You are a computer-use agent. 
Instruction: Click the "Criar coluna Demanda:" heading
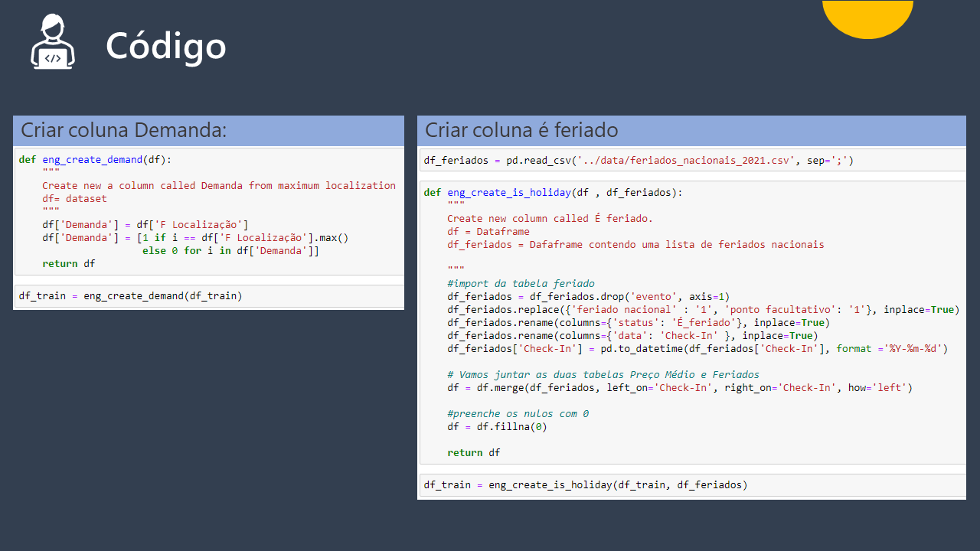coord(123,130)
